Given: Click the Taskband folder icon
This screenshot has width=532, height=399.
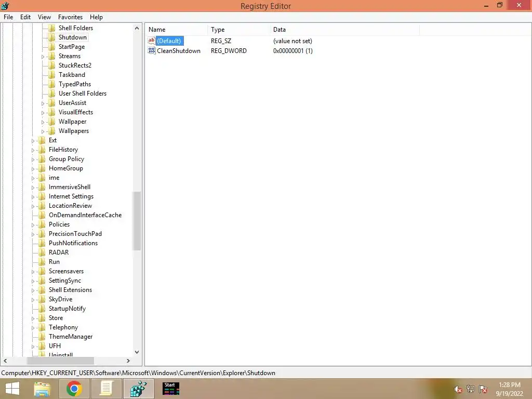Looking at the screenshot, I should click(x=51, y=75).
